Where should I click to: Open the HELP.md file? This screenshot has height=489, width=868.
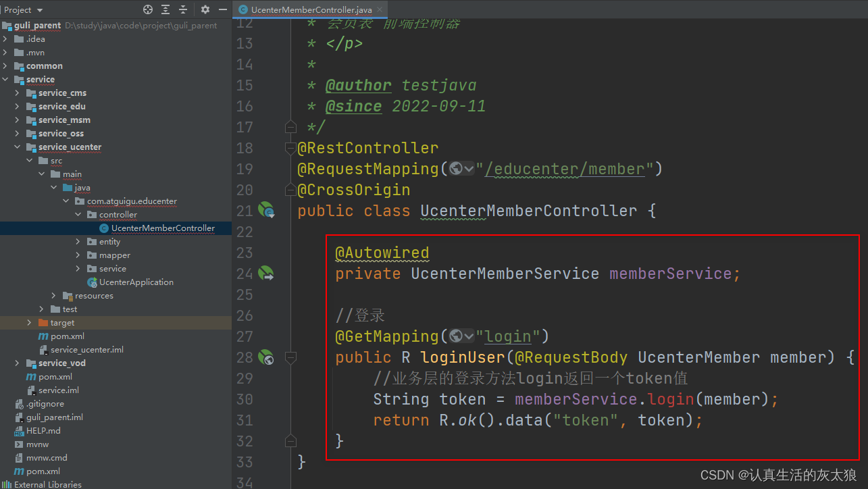pyautogui.click(x=43, y=431)
